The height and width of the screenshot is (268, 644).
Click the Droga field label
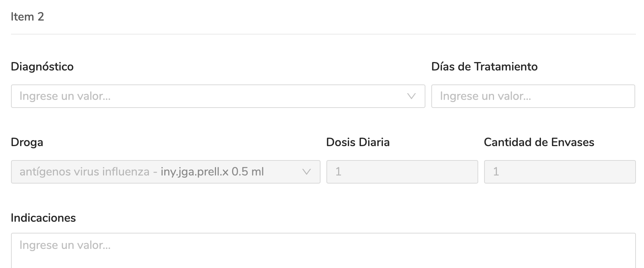tap(27, 142)
